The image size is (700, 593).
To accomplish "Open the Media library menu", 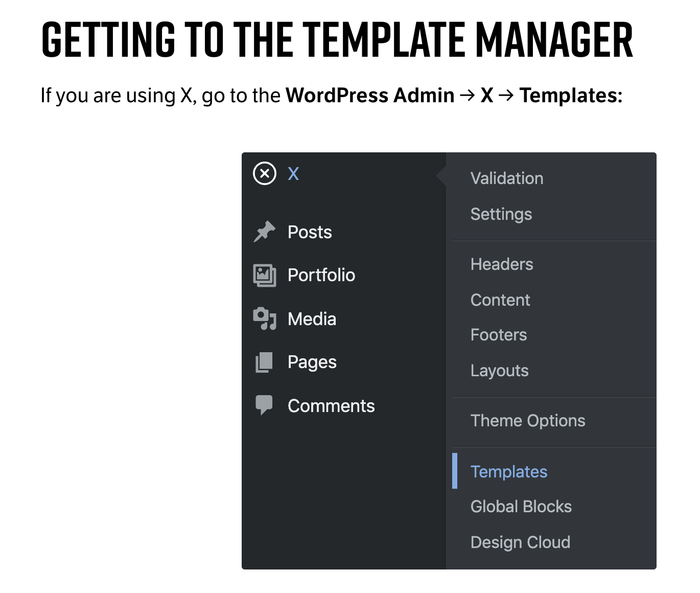I will point(312,319).
